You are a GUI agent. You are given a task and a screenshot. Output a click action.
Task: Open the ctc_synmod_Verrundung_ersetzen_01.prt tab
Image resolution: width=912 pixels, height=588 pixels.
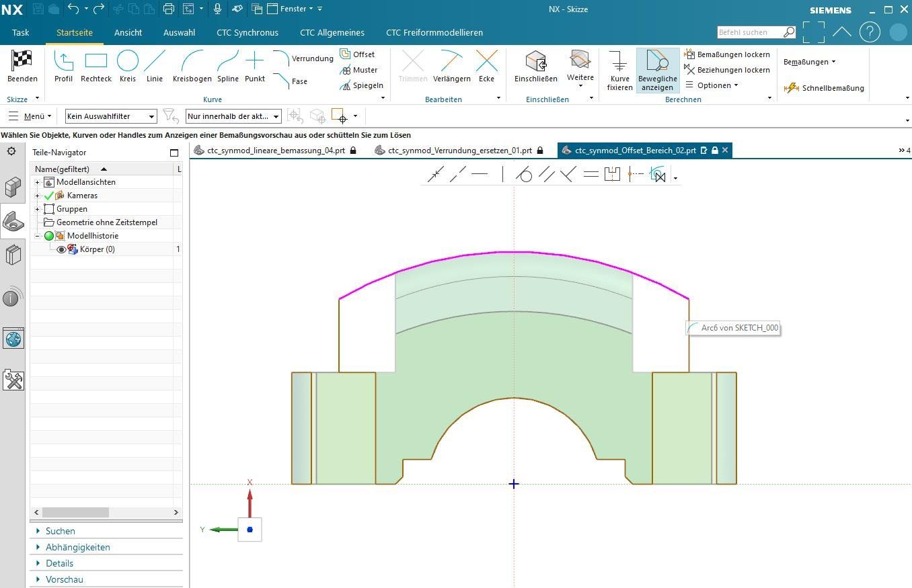tap(459, 151)
